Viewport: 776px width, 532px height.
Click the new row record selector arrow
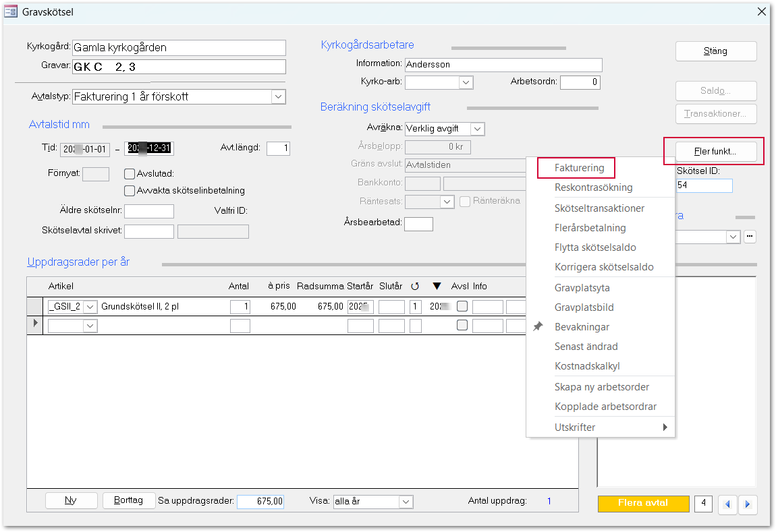pyautogui.click(x=36, y=324)
